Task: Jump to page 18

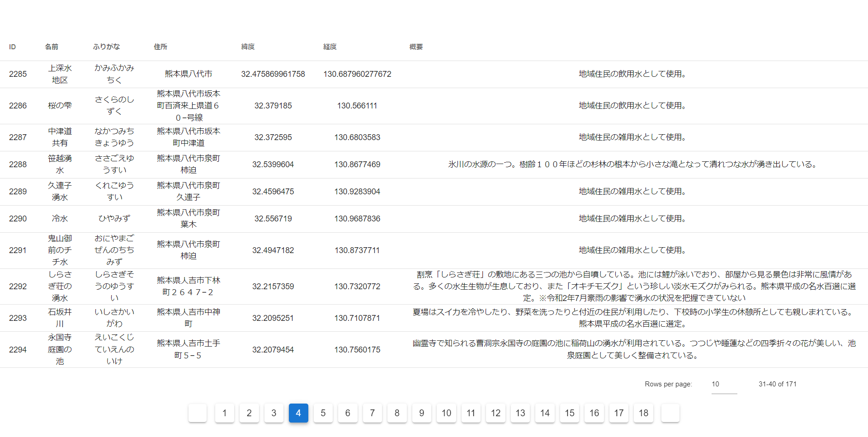Action: click(x=643, y=413)
